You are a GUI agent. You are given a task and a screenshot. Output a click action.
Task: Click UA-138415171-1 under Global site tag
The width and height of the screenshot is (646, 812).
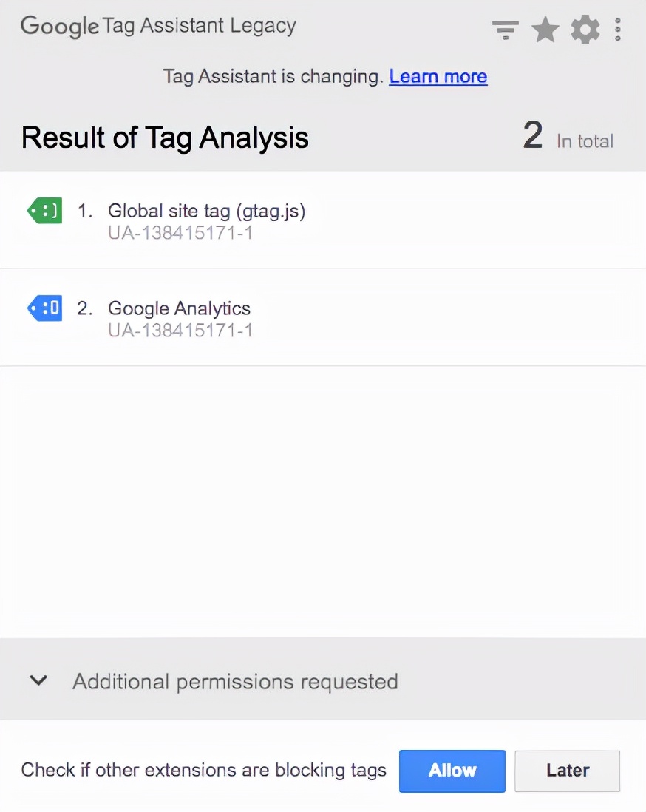point(180,233)
